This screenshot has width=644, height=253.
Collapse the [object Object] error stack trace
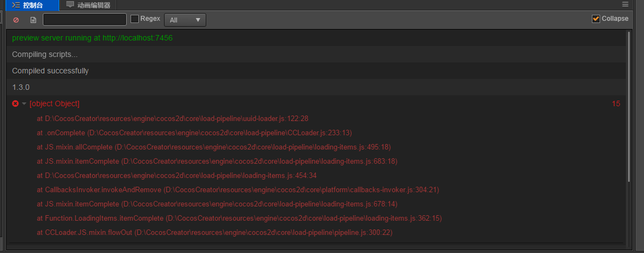24,104
